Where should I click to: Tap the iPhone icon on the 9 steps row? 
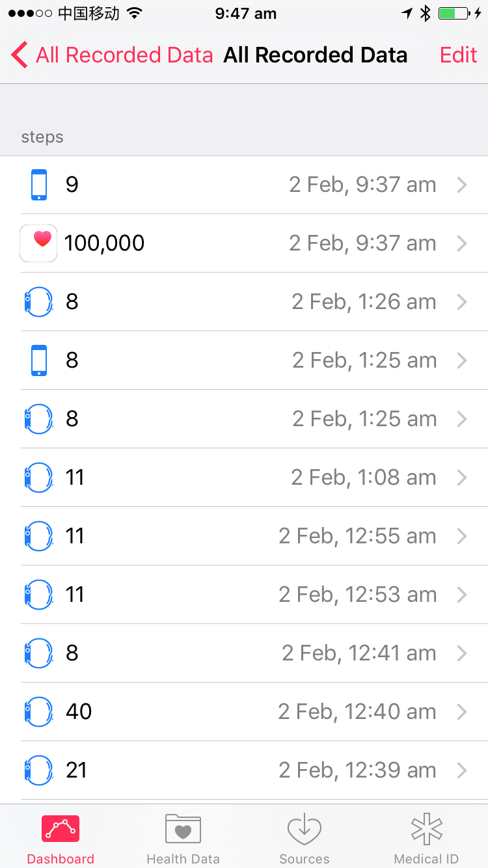(x=39, y=185)
